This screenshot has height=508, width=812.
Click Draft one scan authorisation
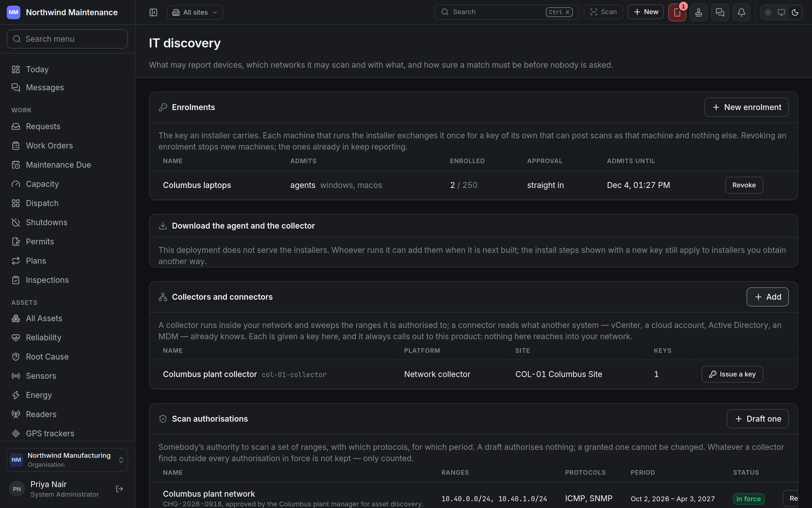[758, 419]
